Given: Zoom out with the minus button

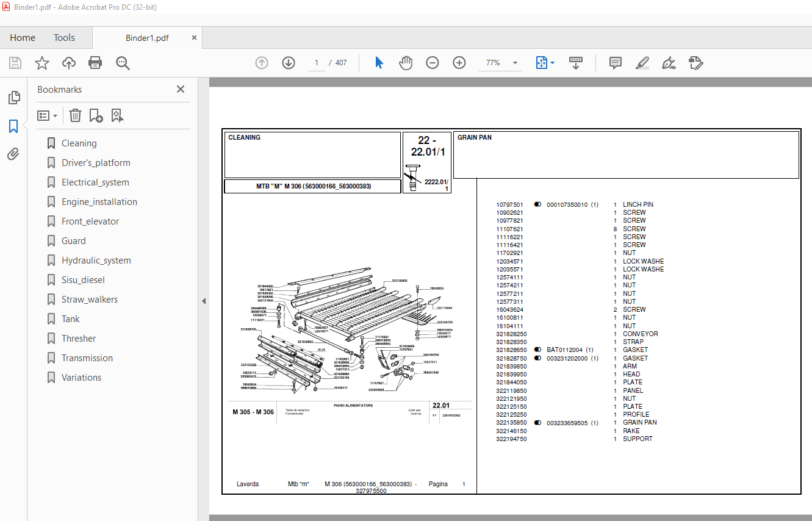Looking at the screenshot, I should tap(433, 63).
